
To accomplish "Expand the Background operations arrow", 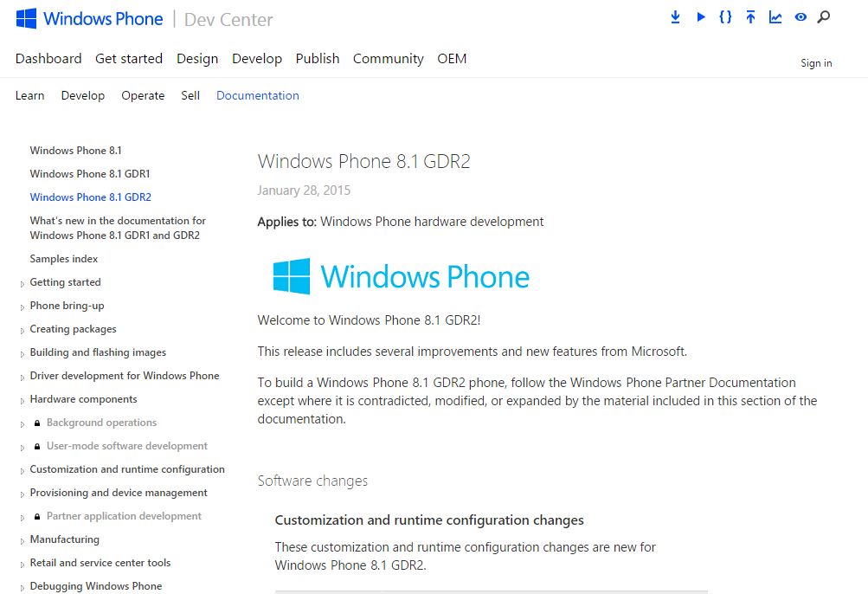I will tap(23, 424).
